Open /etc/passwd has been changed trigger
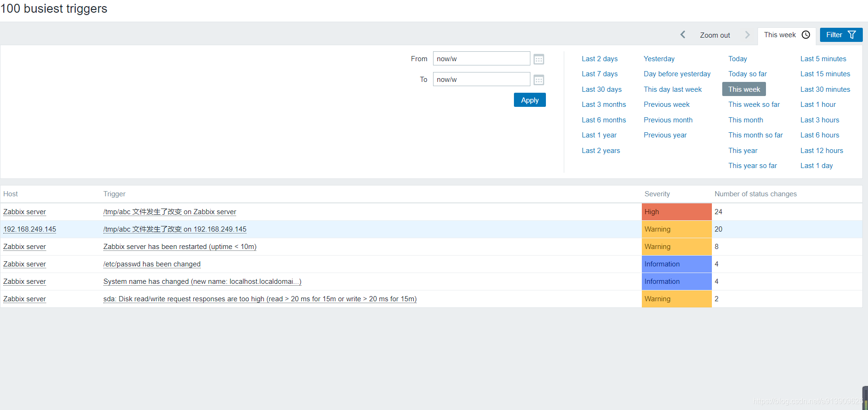868x410 pixels. (x=152, y=264)
